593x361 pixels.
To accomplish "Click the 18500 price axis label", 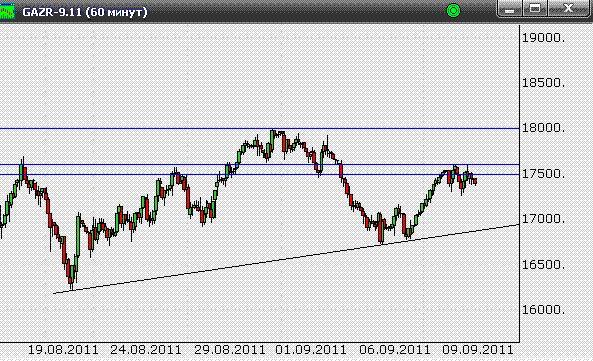I will point(543,83).
